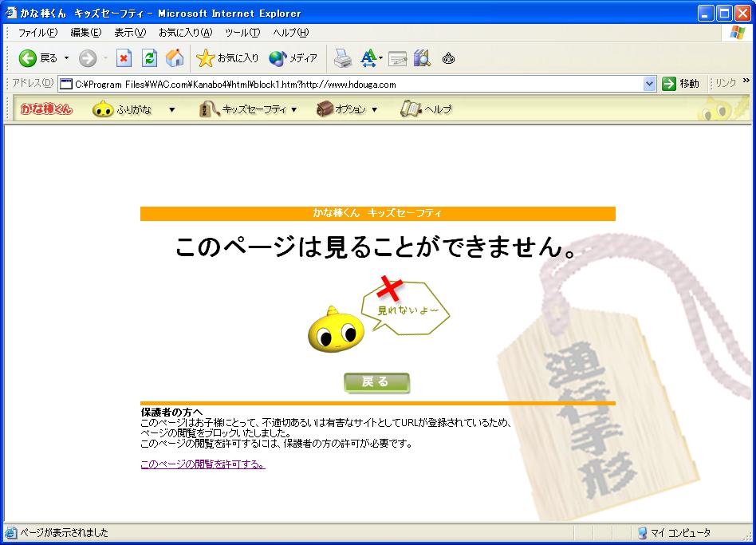Viewport: 756px width, 545px height.
Task: Expand the キッズセーフティ dropdown arrow
Action: click(x=293, y=109)
